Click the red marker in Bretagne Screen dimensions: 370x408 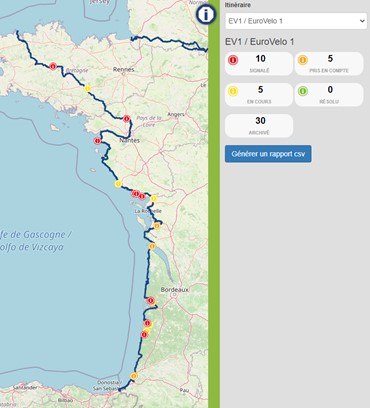[53, 66]
